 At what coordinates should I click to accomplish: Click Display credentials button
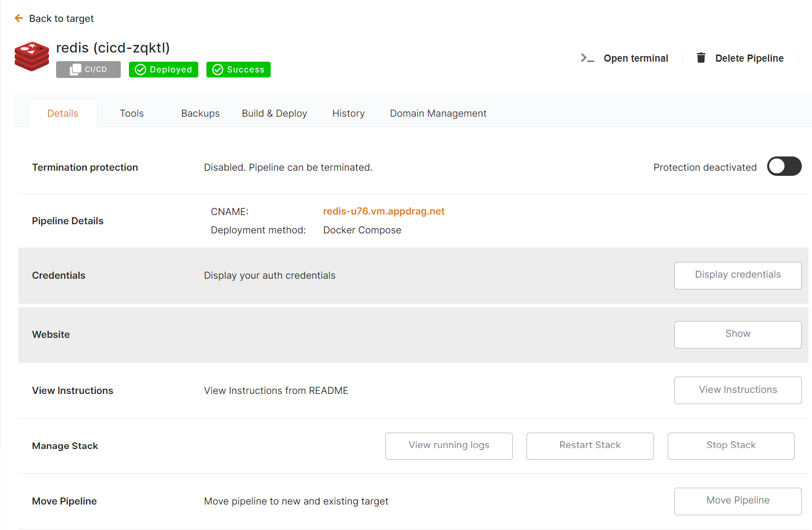point(738,275)
